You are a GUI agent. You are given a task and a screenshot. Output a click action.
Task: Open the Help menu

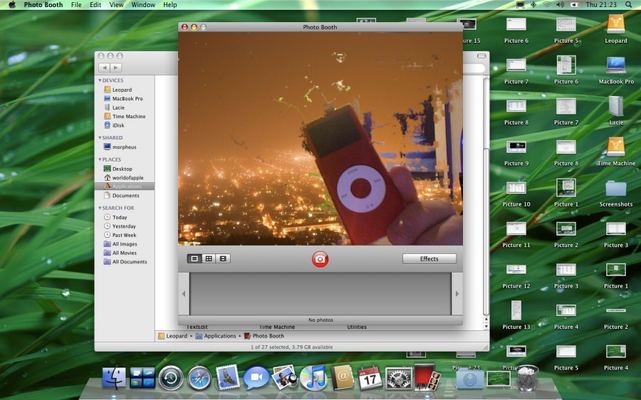pos(170,5)
